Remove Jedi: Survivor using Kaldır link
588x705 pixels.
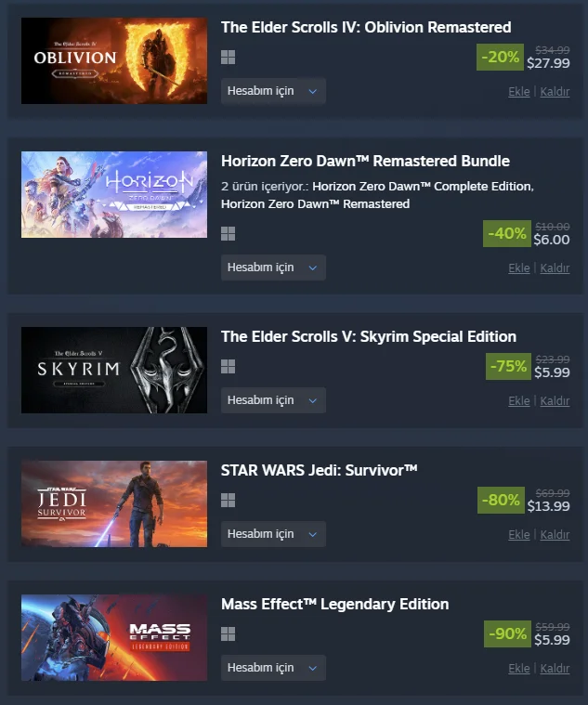(x=555, y=535)
